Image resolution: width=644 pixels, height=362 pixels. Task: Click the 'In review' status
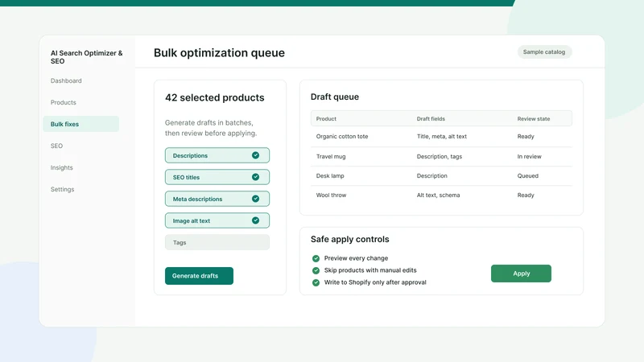click(x=530, y=156)
